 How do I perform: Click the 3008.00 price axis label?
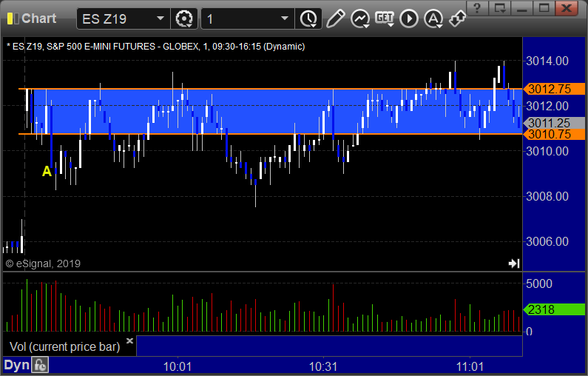pyautogui.click(x=547, y=196)
